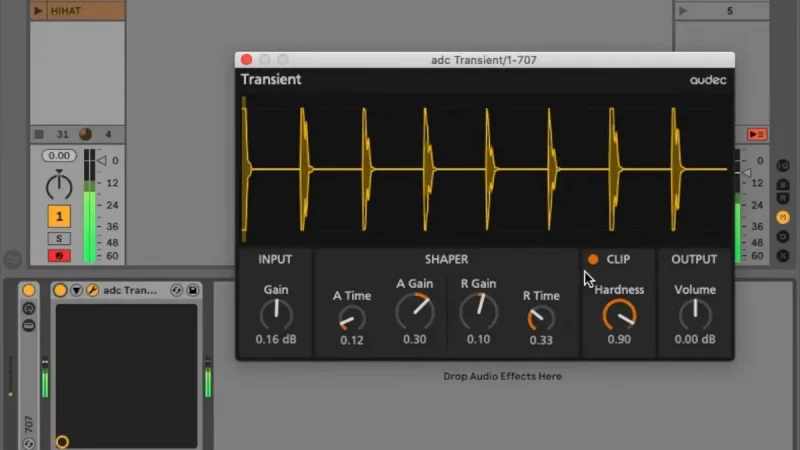Click the device hot-swap preset icon
The height and width of the screenshot is (450, 800).
177,290
